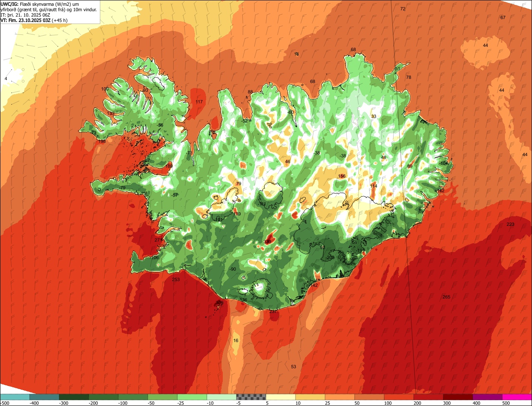This screenshot has height=406, width=532.
Task: Select the map value 253
Action: tap(176, 279)
